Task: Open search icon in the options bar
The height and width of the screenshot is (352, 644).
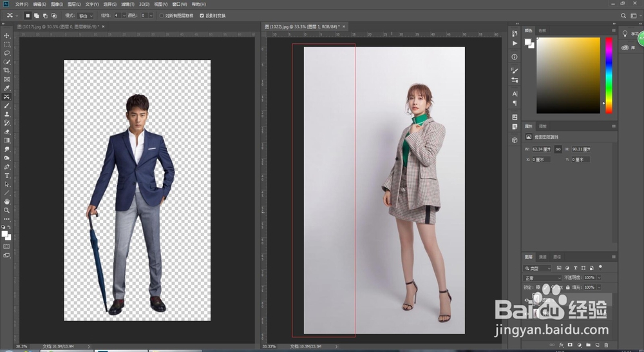Action: [x=623, y=15]
